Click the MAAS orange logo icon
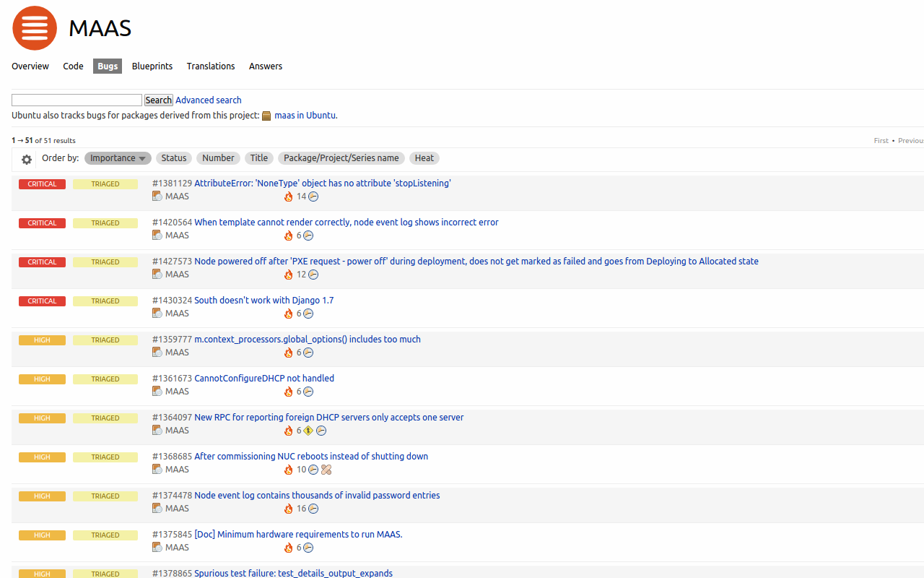Screen dimensions: 924x578 pyautogui.click(x=35, y=28)
